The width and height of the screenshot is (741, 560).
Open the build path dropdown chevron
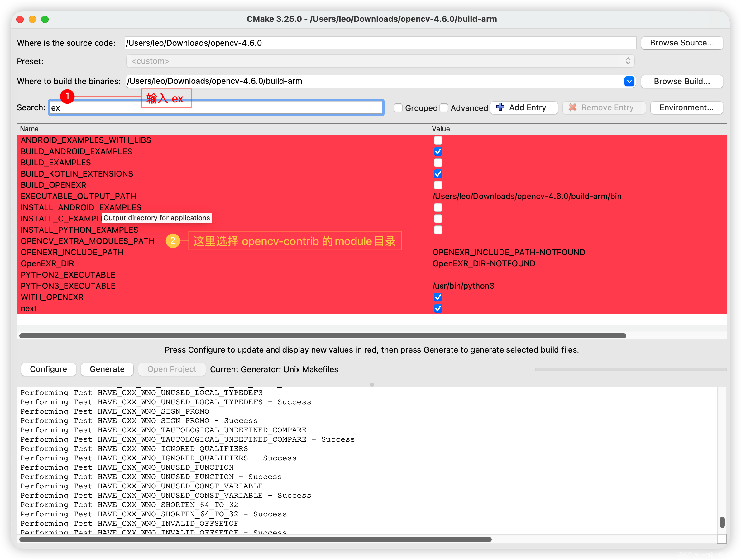coord(629,81)
